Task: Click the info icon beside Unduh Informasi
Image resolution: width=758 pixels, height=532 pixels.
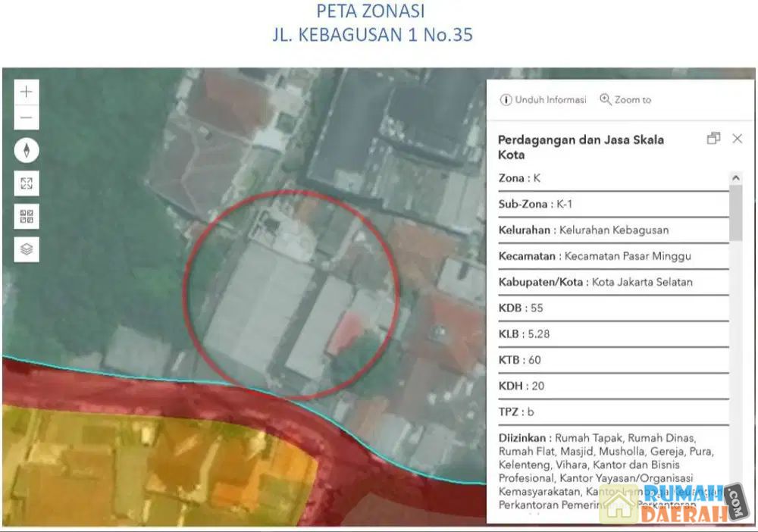Action: pyautogui.click(x=506, y=99)
